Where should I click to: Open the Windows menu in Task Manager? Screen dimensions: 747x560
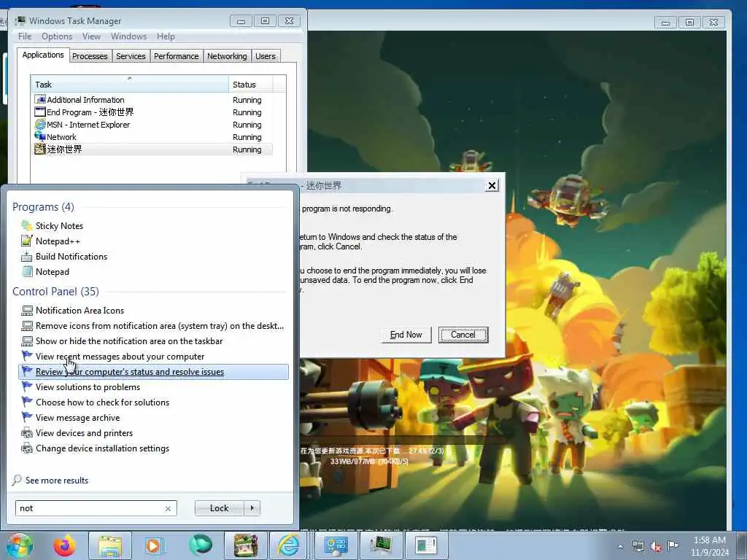click(128, 36)
